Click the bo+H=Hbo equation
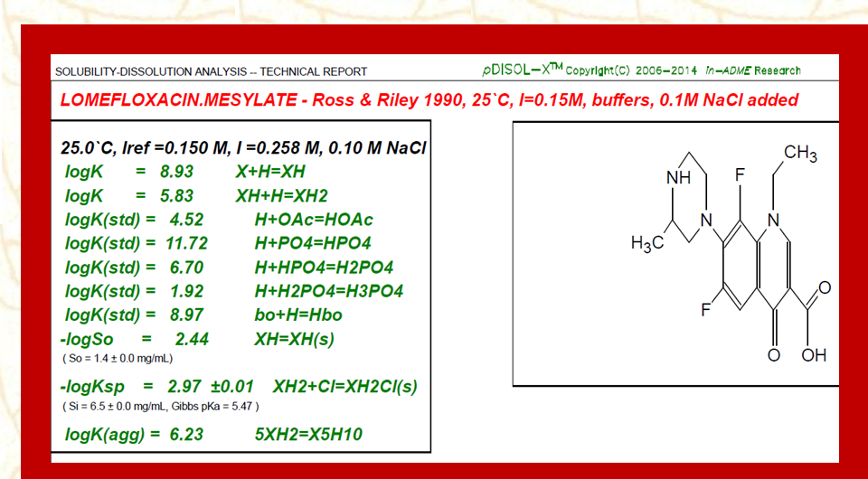Screen dimensions: 868x479 pyautogui.click(x=298, y=315)
